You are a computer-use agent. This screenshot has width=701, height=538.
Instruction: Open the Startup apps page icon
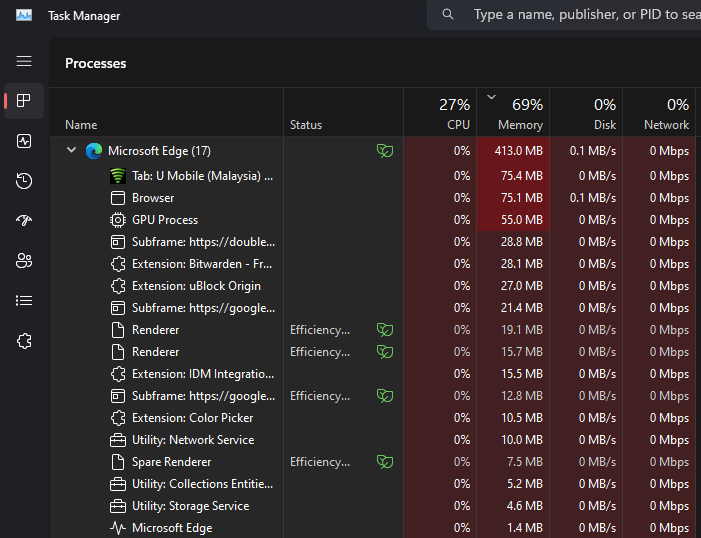pos(24,220)
